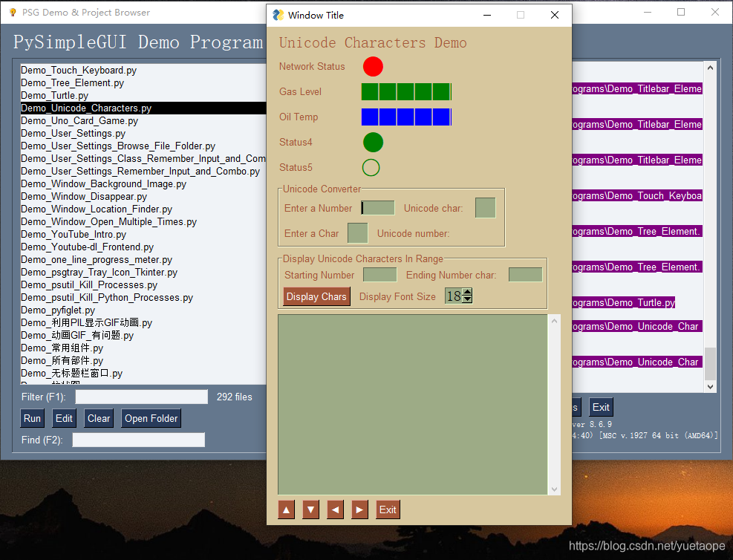Click the PSG output pane scrollbar thumb
This screenshot has width=733, height=560.
tap(710, 364)
